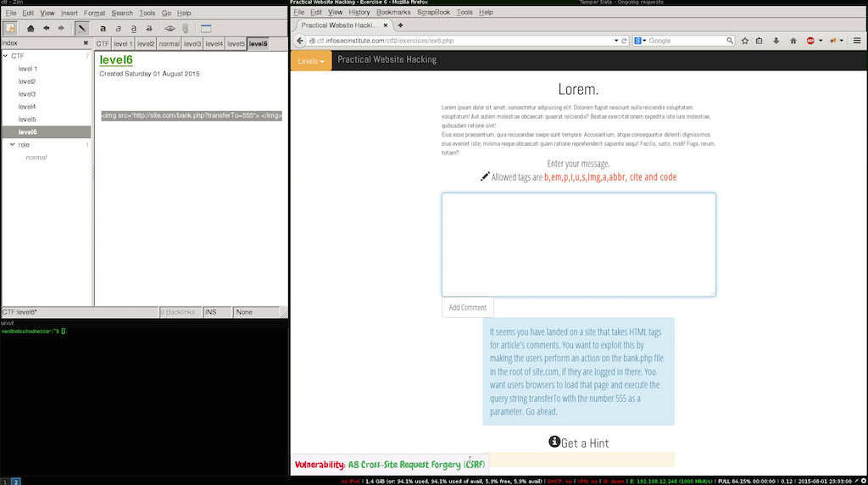Screen dimensions: 868x485
Task: Collapse the CTF tree node
Action: [6, 56]
